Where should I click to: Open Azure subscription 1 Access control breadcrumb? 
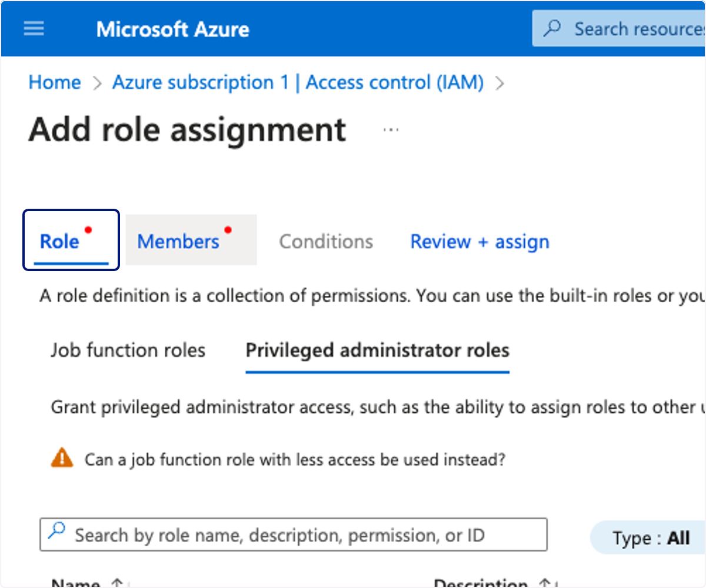click(298, 82)
